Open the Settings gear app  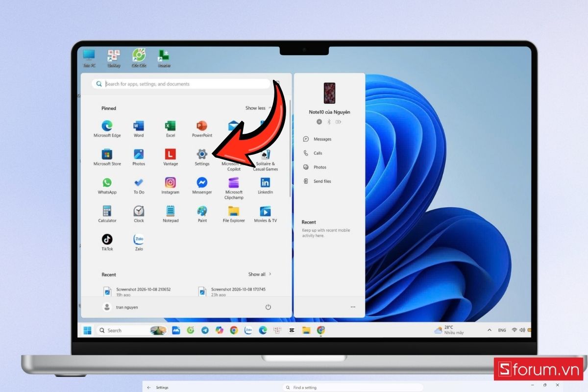tap(202, 157)
